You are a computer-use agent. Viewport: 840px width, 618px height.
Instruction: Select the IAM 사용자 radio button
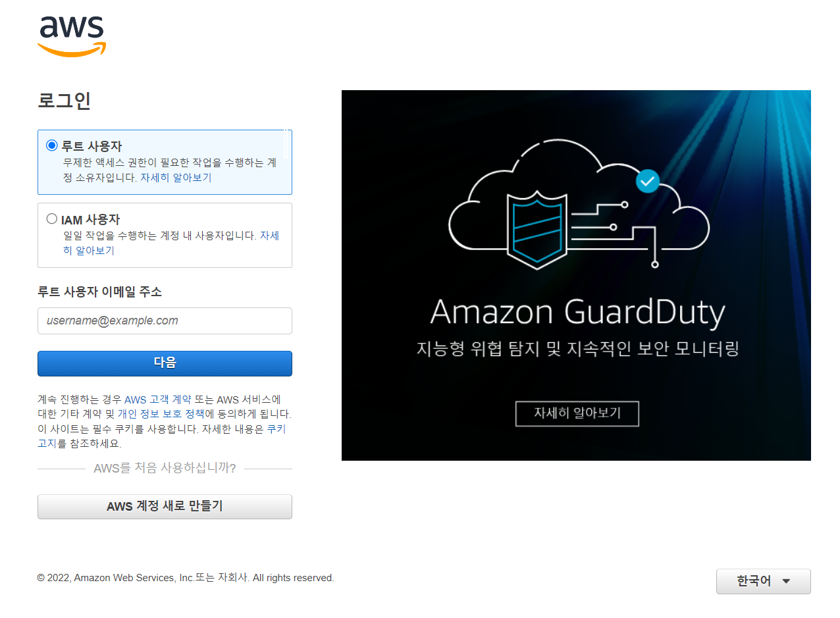52,219
